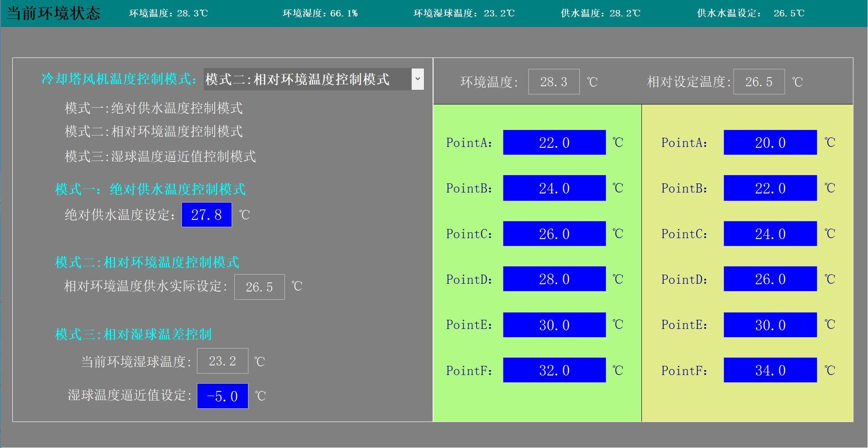
Task: Click green panel PointF value 32.0
Action: click(x=554, y=370)
